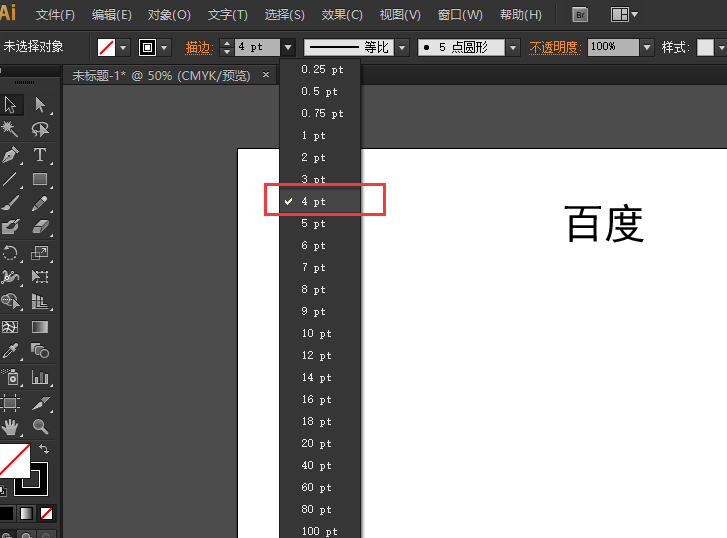This screenshot has width=727, height=538.
Task: Select the Artboard tool
Action: tap(10, 403)
